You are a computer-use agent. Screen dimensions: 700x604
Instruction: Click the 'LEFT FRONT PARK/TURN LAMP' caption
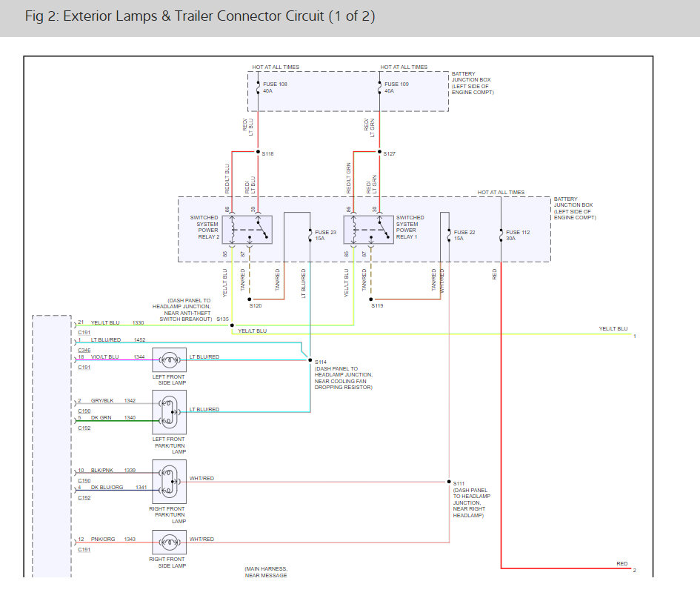coord(169,445)
